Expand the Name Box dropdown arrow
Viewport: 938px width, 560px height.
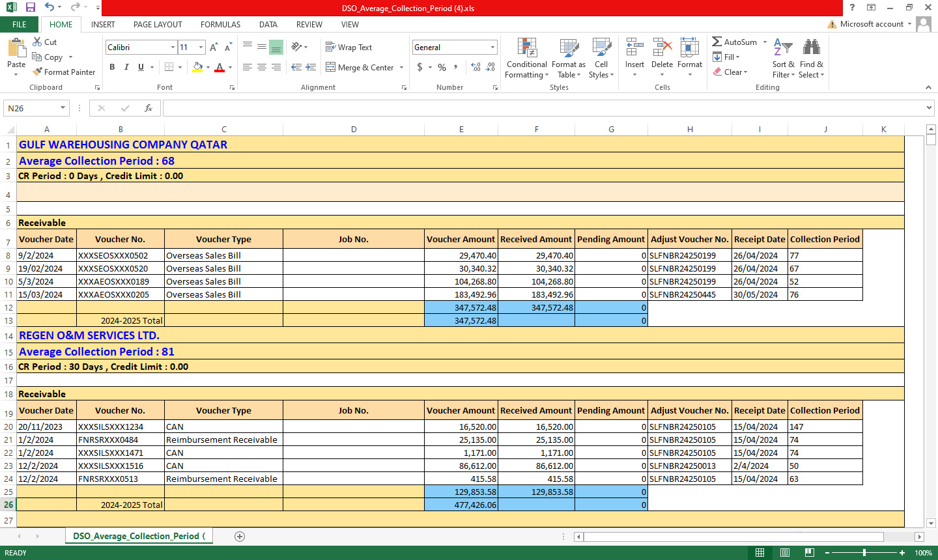pos(63,108)
